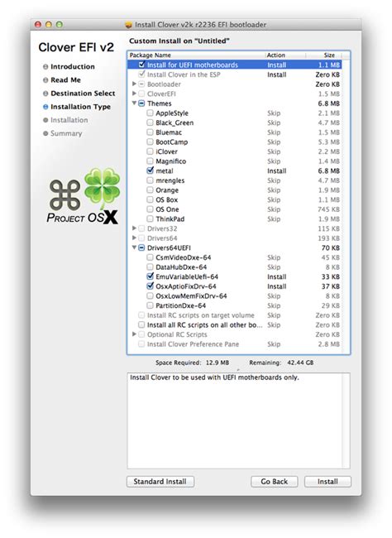Uncheck OsxAptioFixDrv-64 driver
Viewport: 392px width, 538px height.
click(x=150, y=286)
